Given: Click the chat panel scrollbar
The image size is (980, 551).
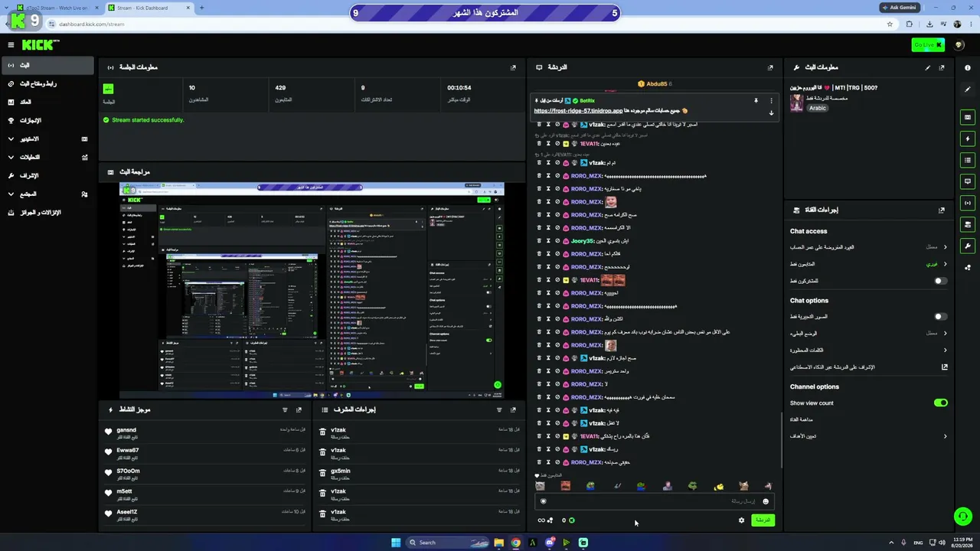Looking at the screenshot, I should pyautogui.click(x=781, y=440).
